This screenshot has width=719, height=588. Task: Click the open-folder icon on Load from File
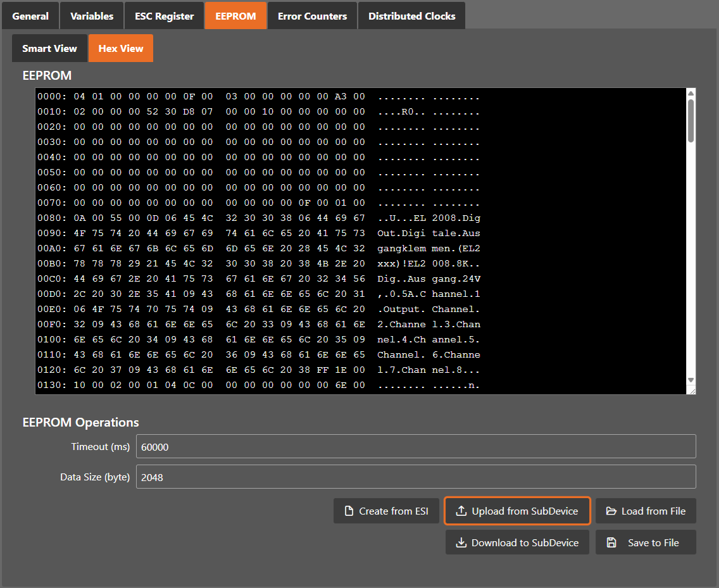(611, 511)
